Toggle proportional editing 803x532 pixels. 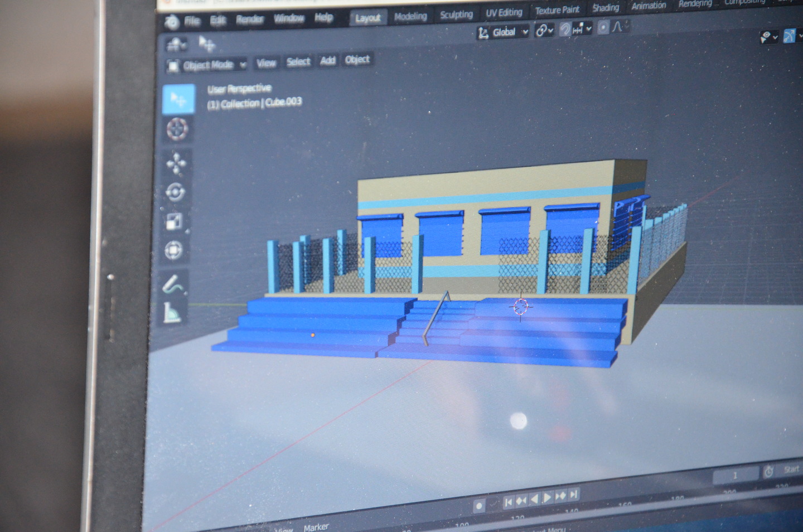pyautogui.click(x=603, y=27)
